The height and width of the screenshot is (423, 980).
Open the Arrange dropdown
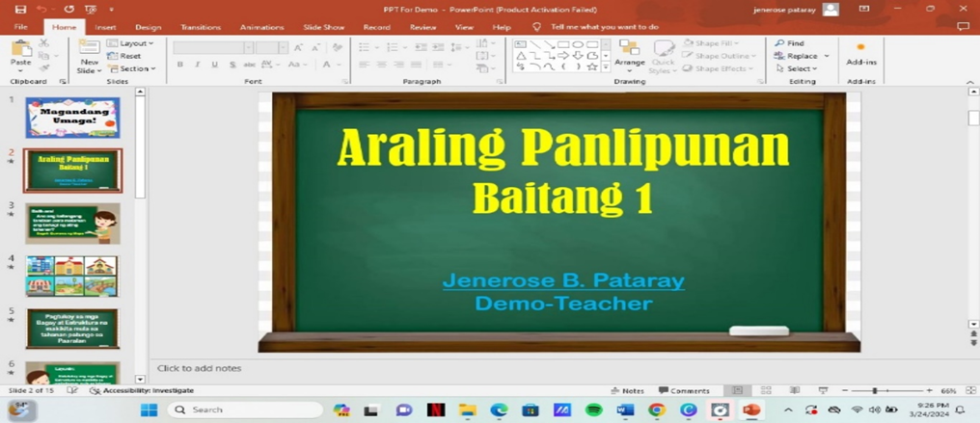click(629, 55)
